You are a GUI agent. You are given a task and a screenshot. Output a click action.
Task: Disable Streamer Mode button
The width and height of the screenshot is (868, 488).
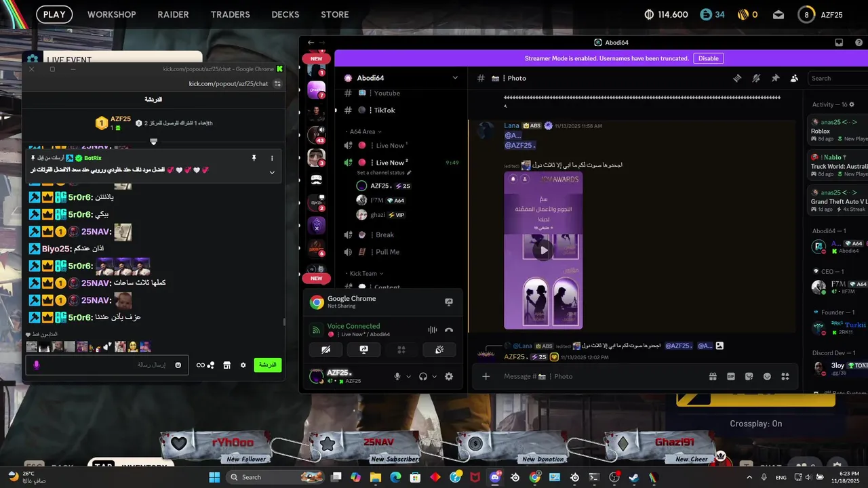click(708, 58)
